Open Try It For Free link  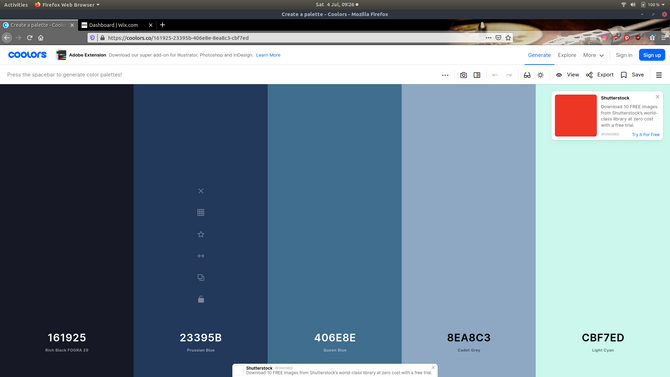pyautogui.click(x=646, y=135)
